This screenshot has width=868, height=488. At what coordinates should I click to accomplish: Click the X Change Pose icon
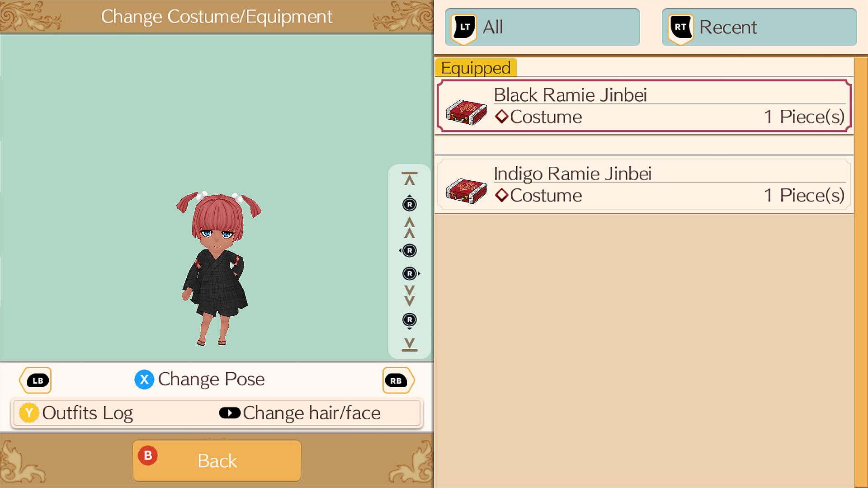pyautogui.click(x=144, y=380)
